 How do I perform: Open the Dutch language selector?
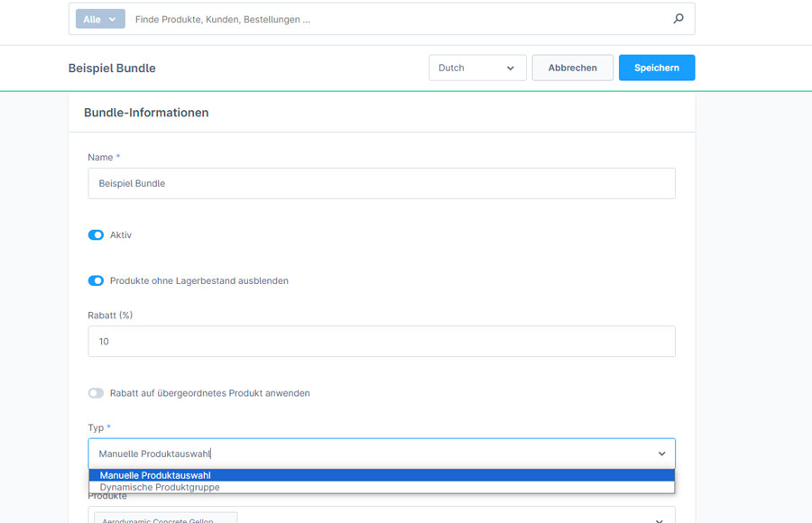[x=476, y=68]
